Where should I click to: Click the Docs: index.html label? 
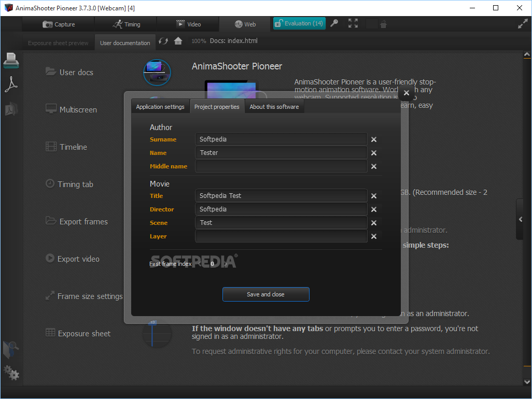click(x=233, y=41)
